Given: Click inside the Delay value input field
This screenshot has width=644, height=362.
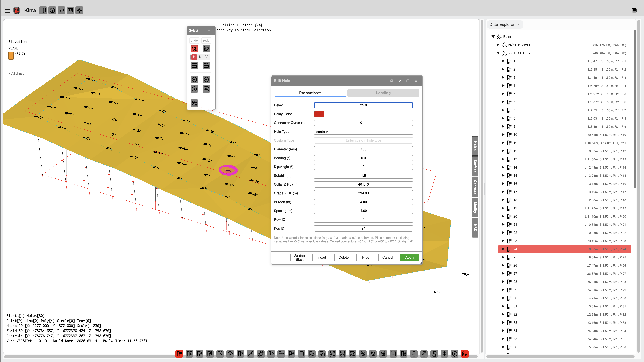Looking at the screenshot, I should (363, 105).
